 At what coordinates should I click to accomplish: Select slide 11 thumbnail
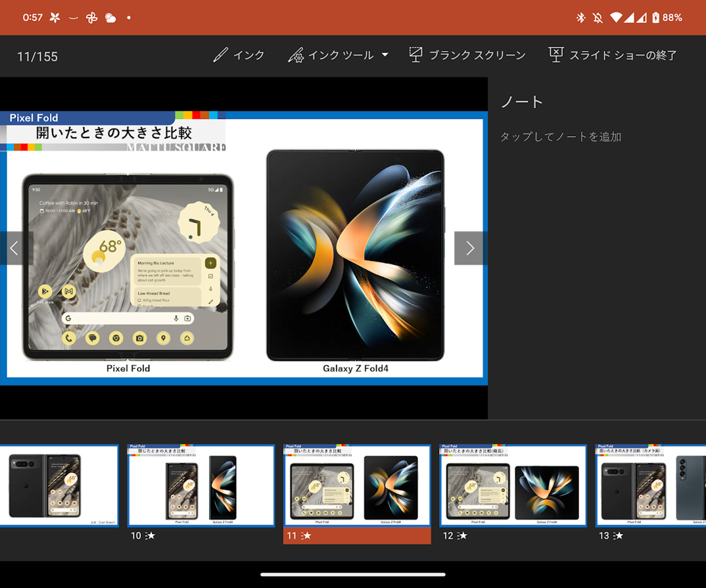(x=357, y=486)
